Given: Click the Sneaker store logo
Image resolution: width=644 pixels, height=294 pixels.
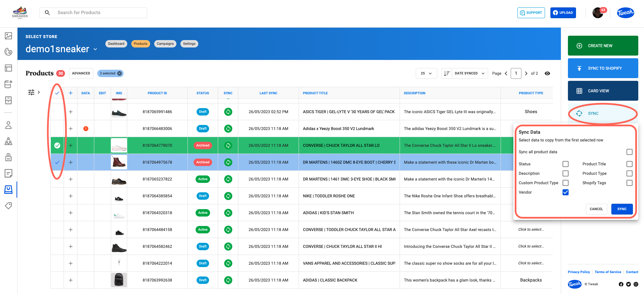Looking at the screenshot, I should click(20, 12).
